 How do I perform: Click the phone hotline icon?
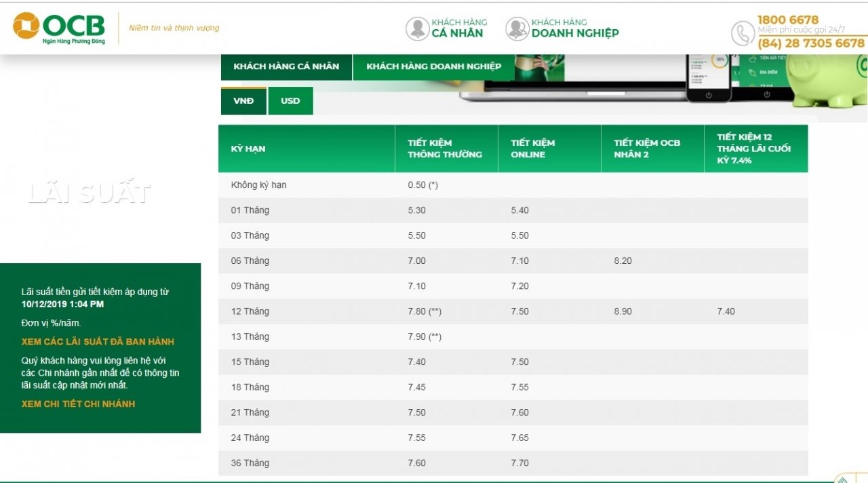pos(743,33)
